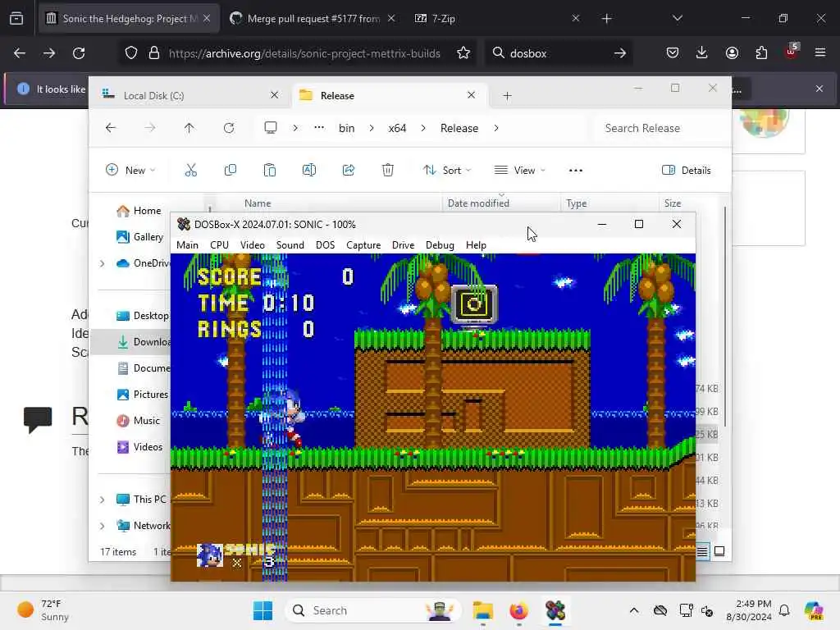Screen dimensions: 840x630
Task: Open the View dropdown in Explorer
Action: pos(519,171)
